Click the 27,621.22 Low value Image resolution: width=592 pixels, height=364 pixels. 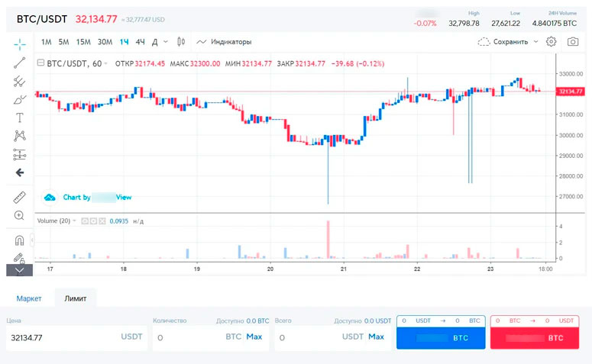click(506, 24)
